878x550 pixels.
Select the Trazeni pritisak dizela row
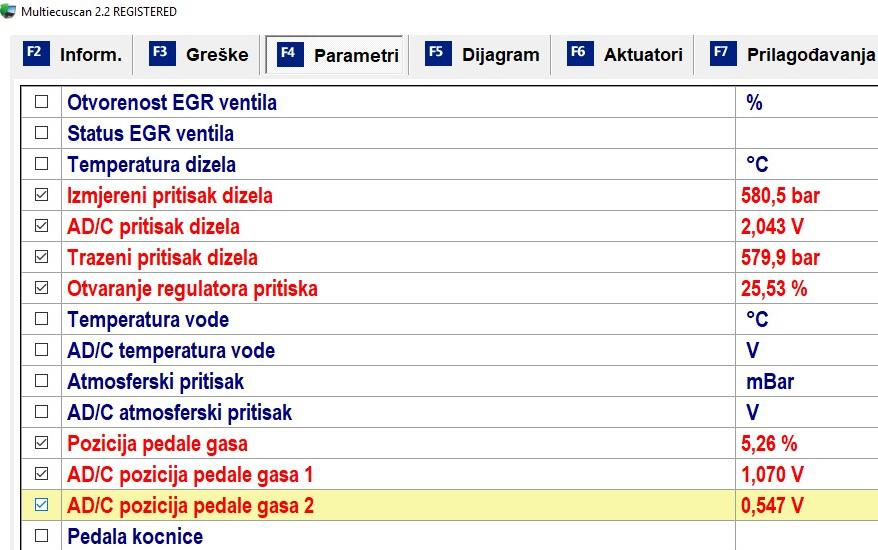click(449, 257)
